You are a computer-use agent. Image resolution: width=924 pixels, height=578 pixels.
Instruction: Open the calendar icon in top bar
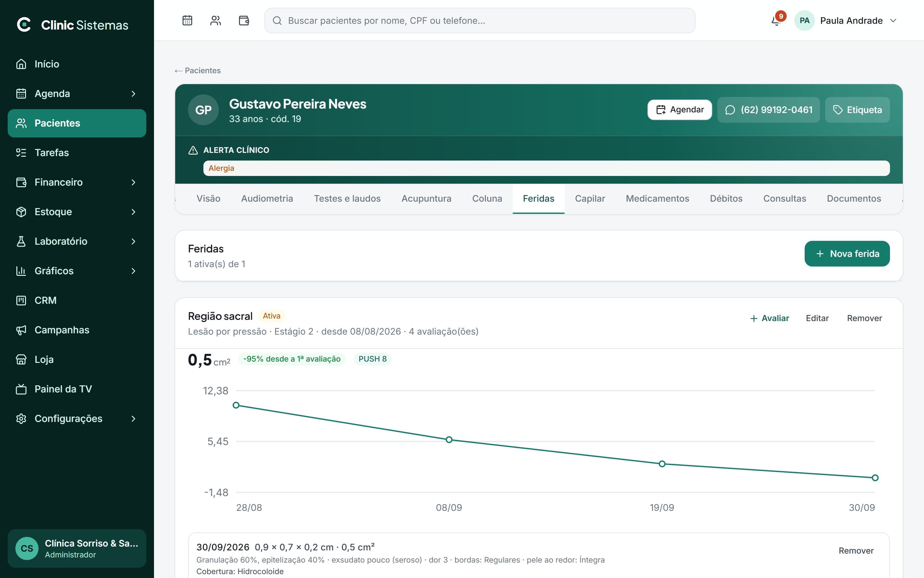coord(187,20)
